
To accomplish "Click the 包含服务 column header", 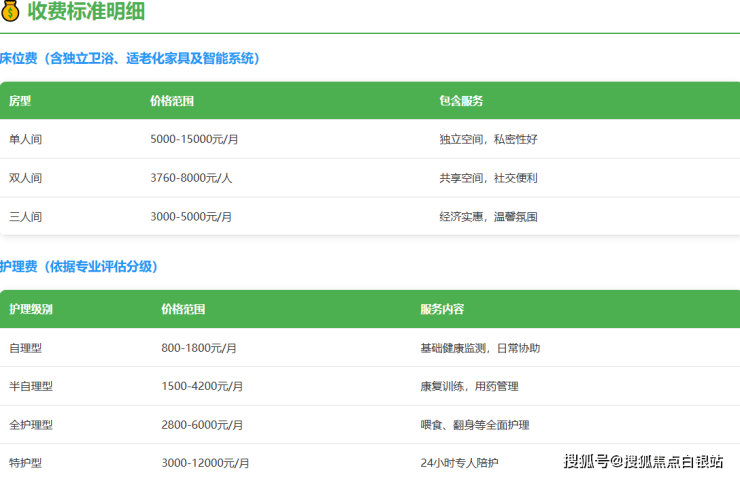I will (461, 101).
